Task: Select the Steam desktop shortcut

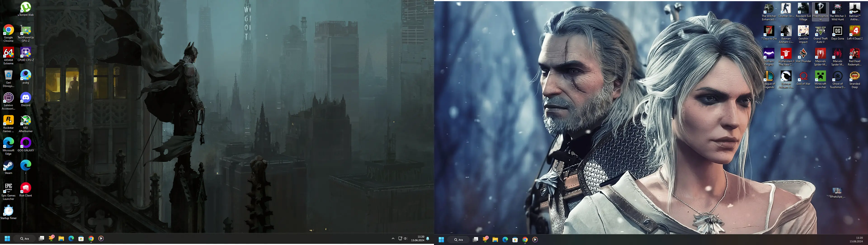Action: pos(8,167)
